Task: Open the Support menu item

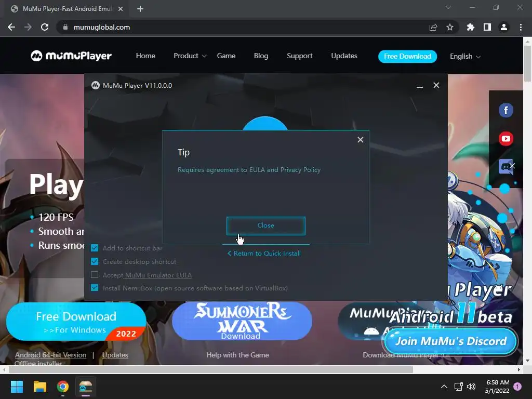Action: [300, 56]
